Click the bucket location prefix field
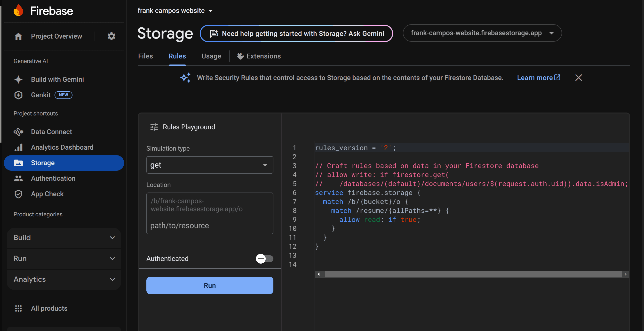The width and height of the screenshot is (644, 331). pos(210,205)
